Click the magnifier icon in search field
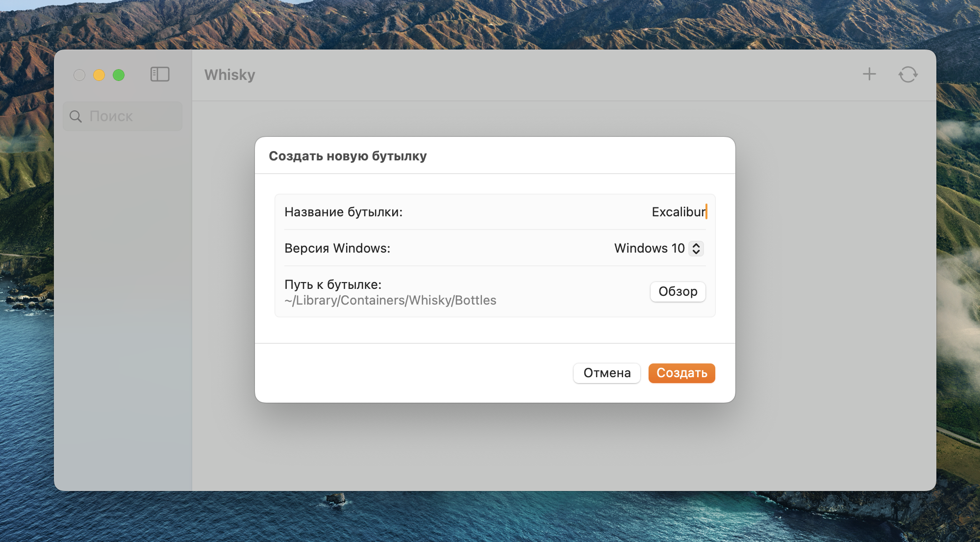The height and width of the screenshot is (542, 980). coord(75,116)
